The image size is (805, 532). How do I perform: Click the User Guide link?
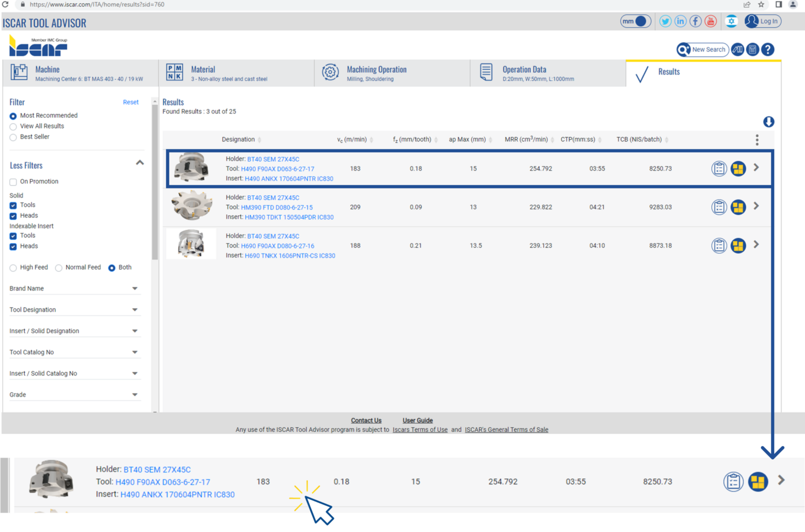point(417,420)
